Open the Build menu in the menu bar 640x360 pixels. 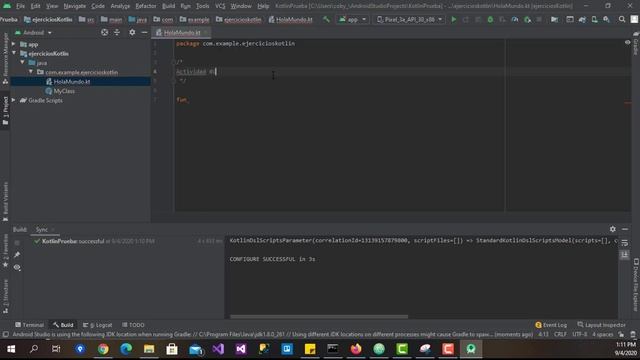[x=168, y=6]
